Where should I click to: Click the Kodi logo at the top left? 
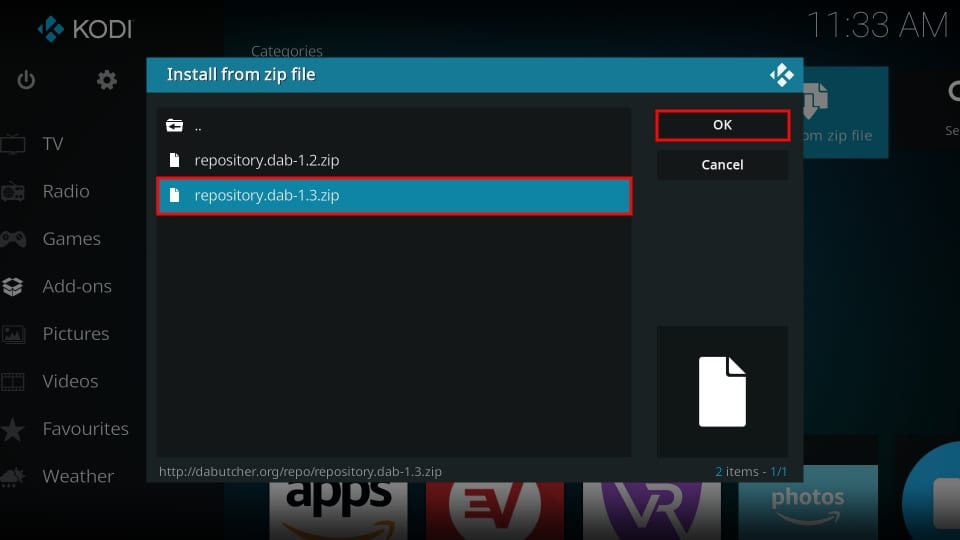pyautogui.click(x=84, y=28)
